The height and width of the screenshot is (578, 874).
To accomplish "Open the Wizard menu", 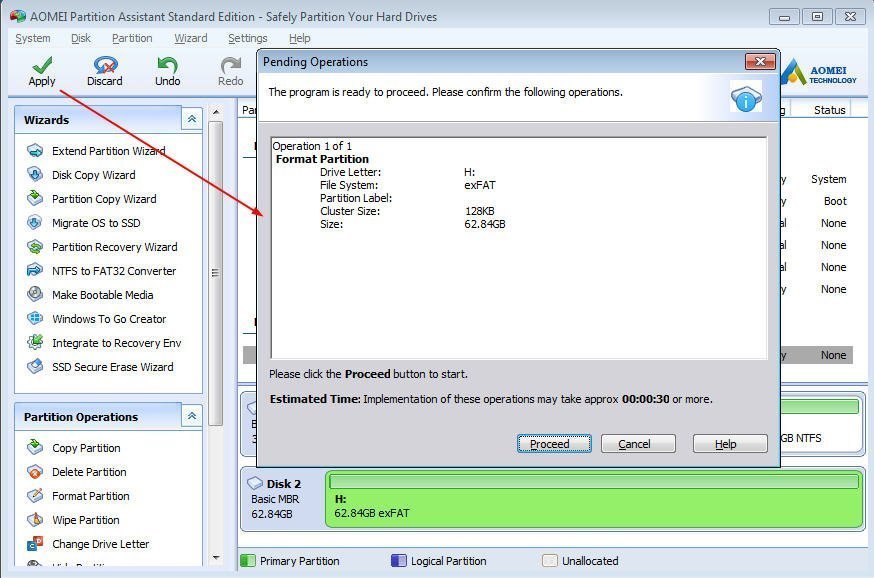I will pos(191,38).
